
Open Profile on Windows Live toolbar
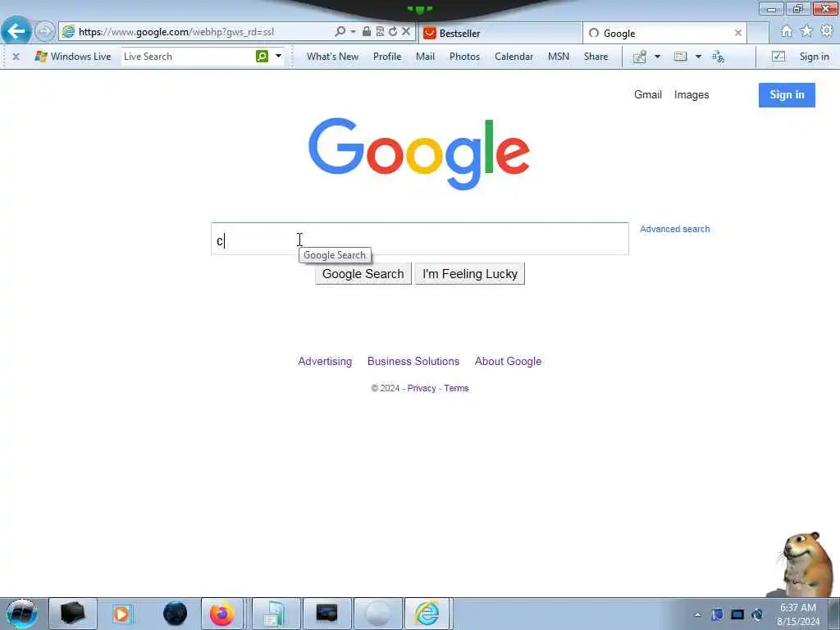pyautogui.click(x=387, y=57)
